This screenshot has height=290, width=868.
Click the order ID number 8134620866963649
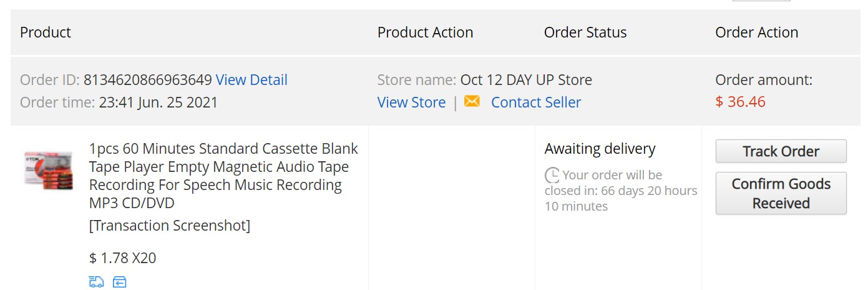(x=148, y=80)
